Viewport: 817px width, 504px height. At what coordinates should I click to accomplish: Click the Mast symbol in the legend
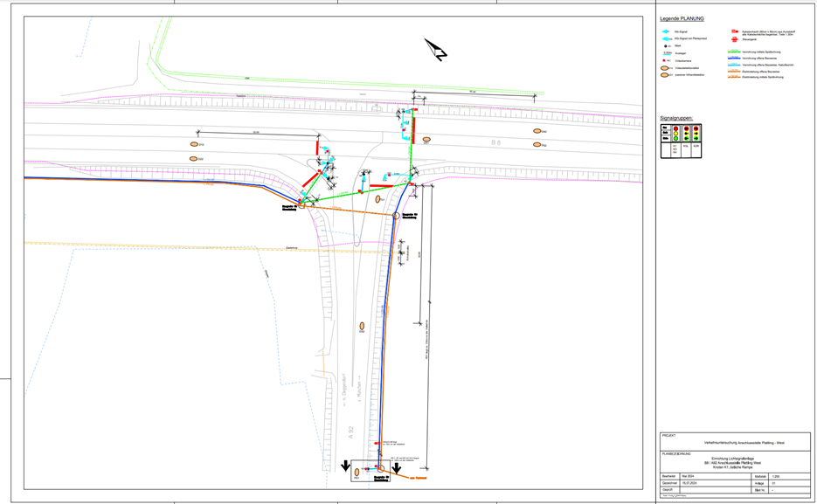tap(666, 45)
